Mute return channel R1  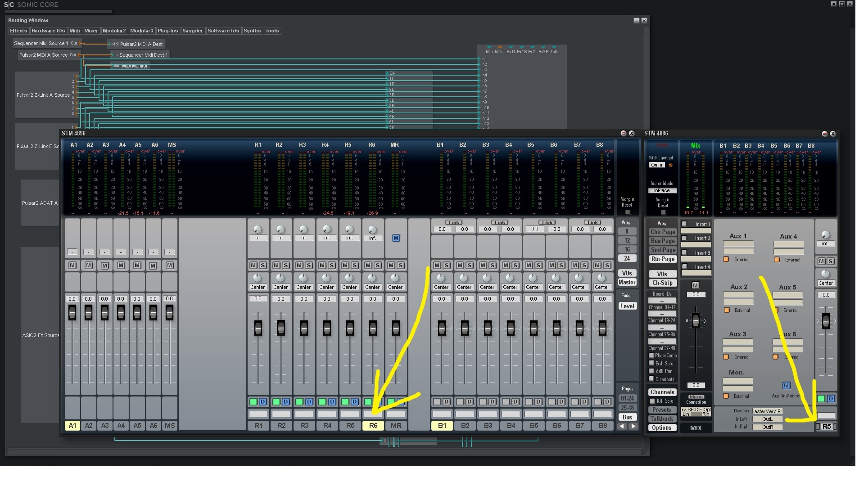253,265
